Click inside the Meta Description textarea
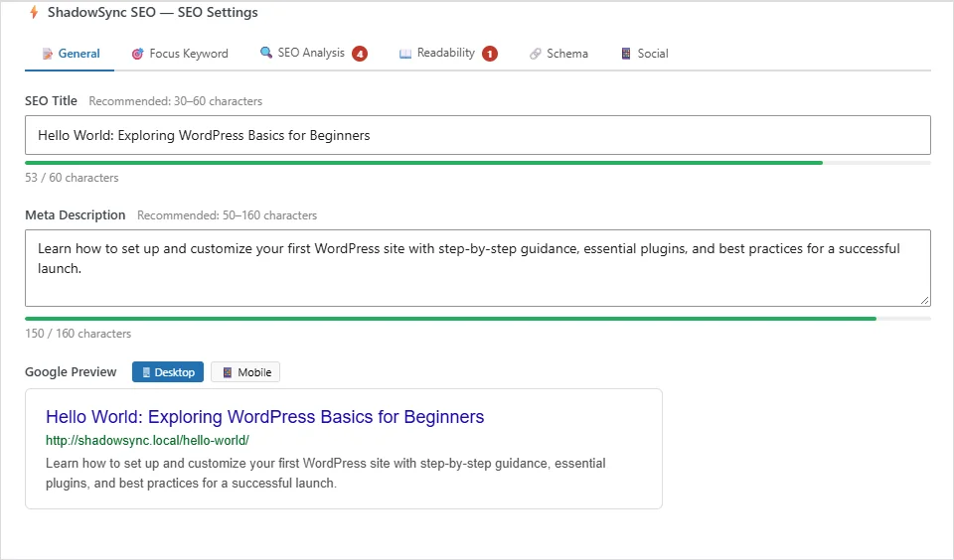The height and width of the screenshot is (560, 954). pyautogui.click(x=478, y=268)
